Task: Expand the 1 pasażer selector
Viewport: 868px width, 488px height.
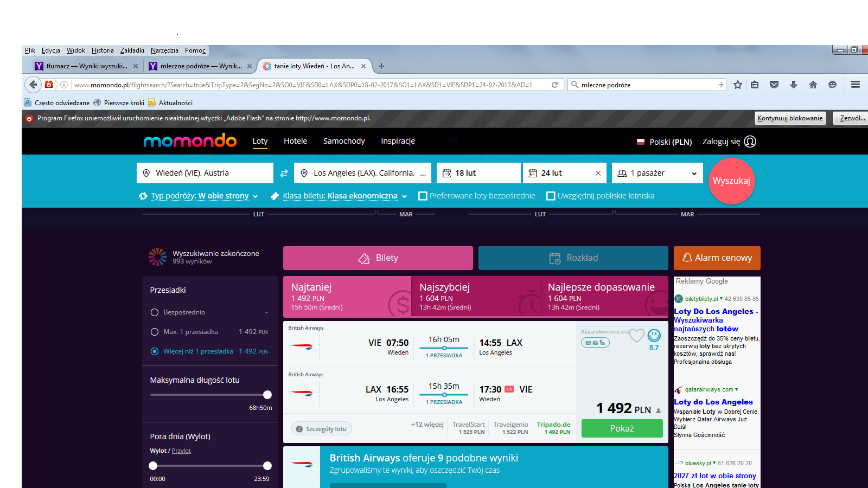Action: click(657, 173)
